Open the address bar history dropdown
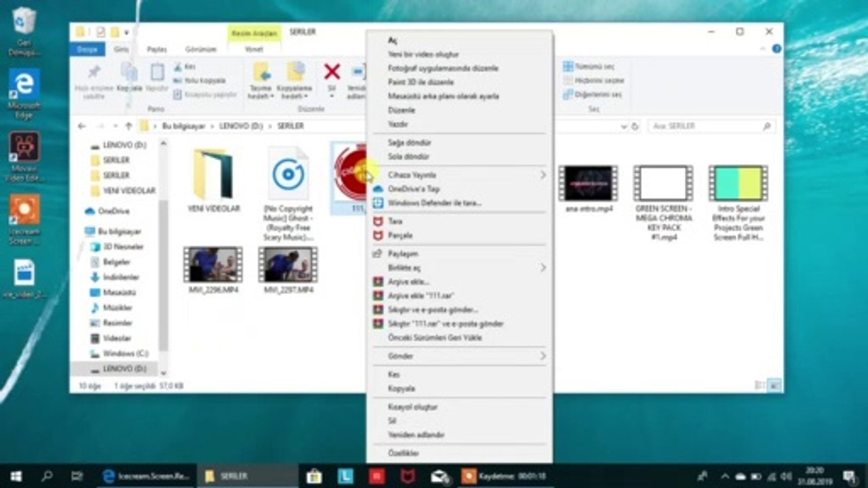This screenshot has width=868, height=488. (623, 126)
